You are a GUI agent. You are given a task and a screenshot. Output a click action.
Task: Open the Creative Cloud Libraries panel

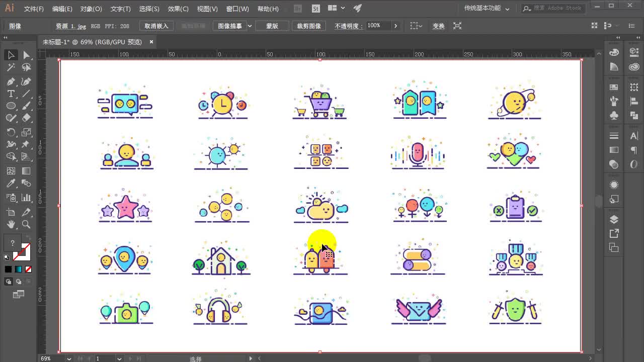click(x=633, y=66)
